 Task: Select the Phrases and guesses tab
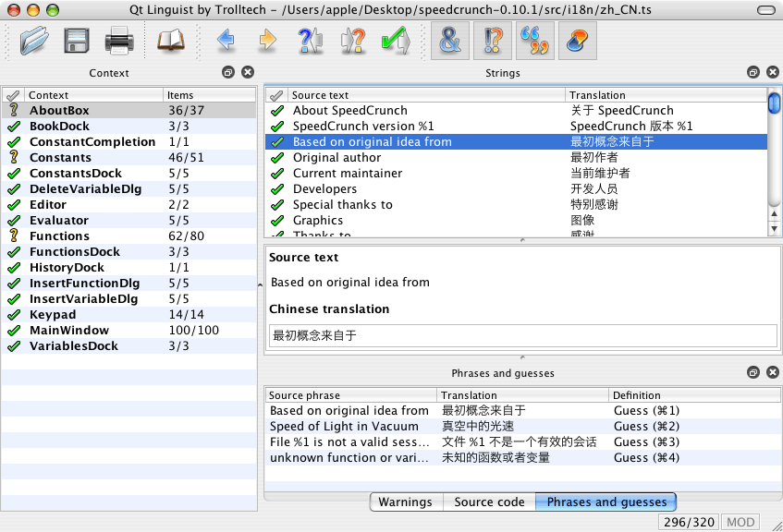point(606,502)
